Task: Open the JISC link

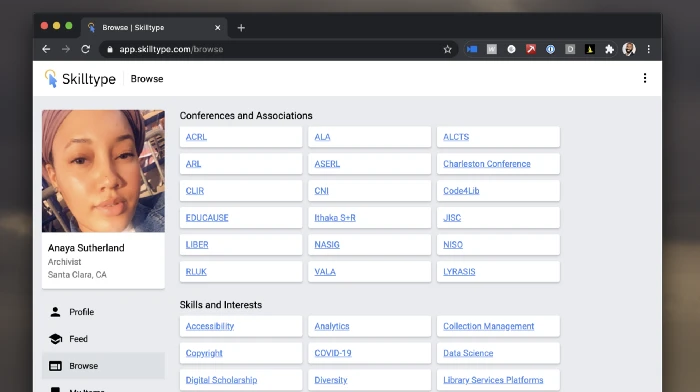Action: click(452, 217)
